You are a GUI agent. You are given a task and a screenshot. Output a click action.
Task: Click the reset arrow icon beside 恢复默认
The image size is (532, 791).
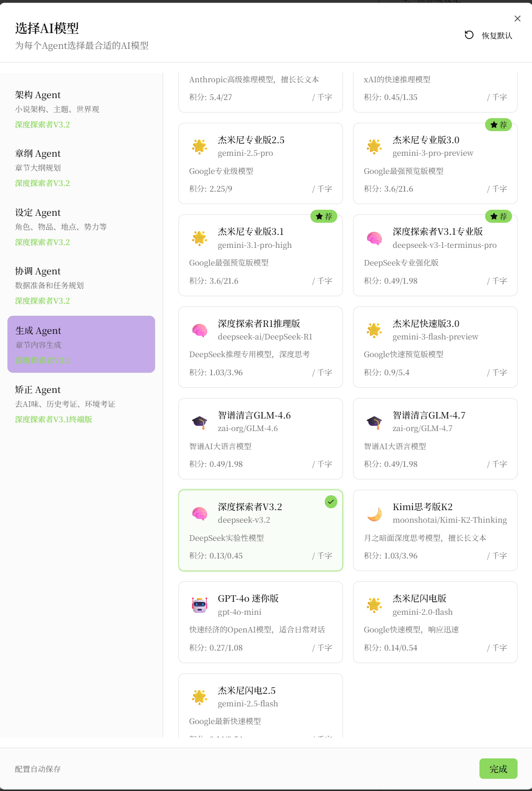click(469, 35)
